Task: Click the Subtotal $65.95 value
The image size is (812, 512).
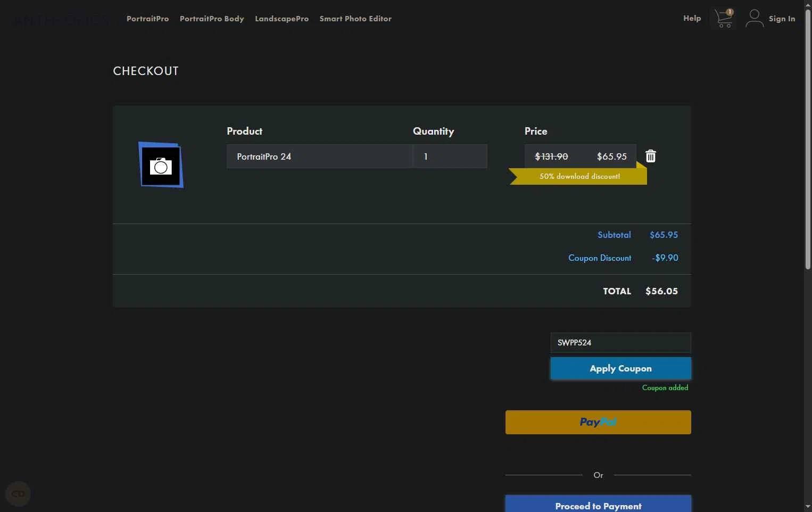Action: coord(664,235)
